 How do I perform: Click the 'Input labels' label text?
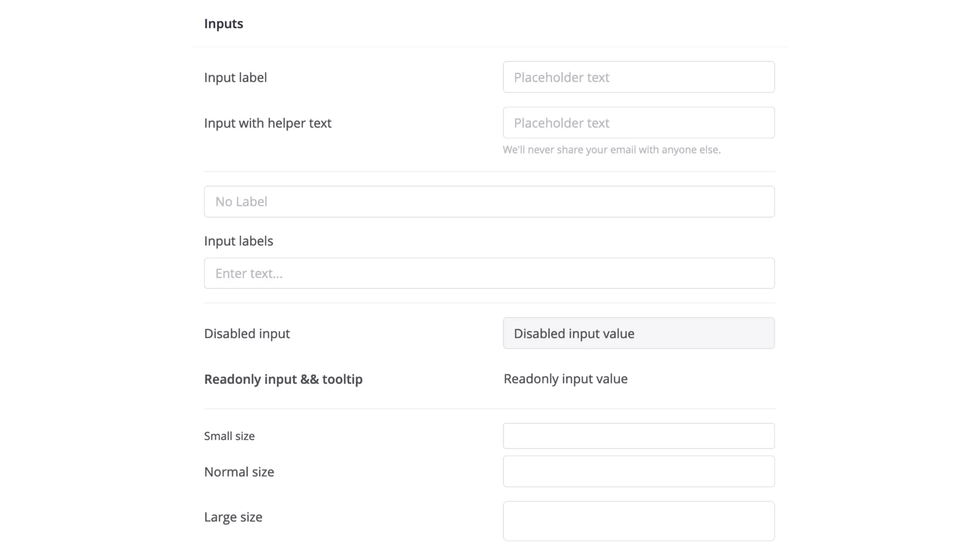238,241
